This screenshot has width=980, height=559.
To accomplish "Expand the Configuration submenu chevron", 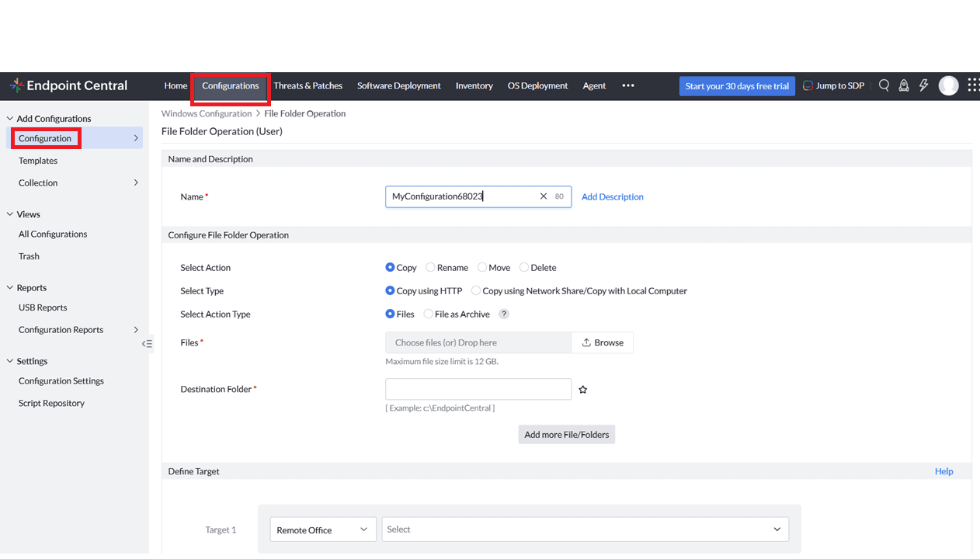I will click(x=136, y=138).
